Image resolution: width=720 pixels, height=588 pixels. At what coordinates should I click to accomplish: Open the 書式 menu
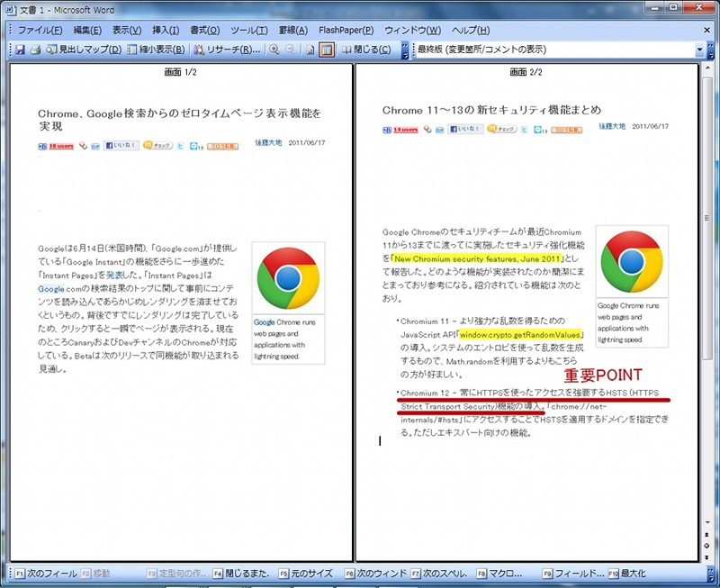pos(205,31)
